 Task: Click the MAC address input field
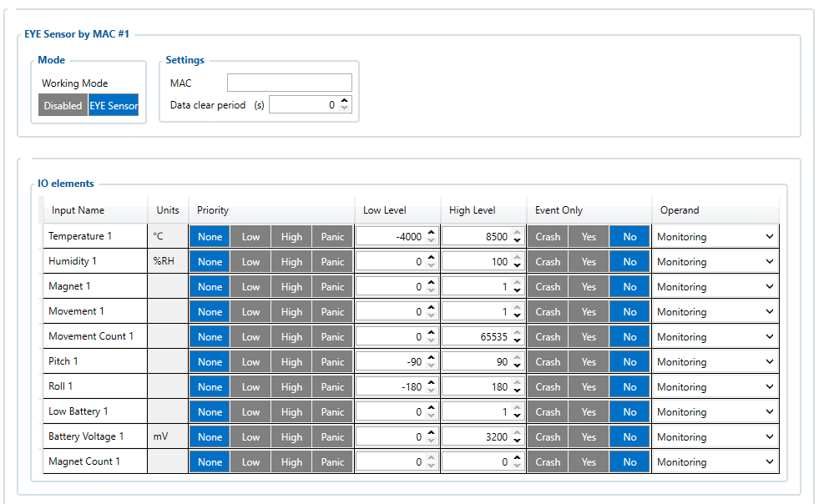[x=289, y=83]
